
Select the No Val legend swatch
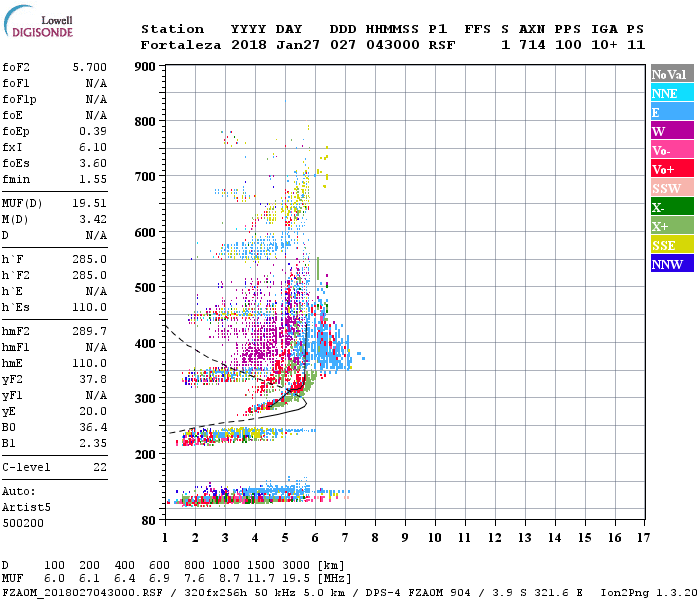coord(672,74)
